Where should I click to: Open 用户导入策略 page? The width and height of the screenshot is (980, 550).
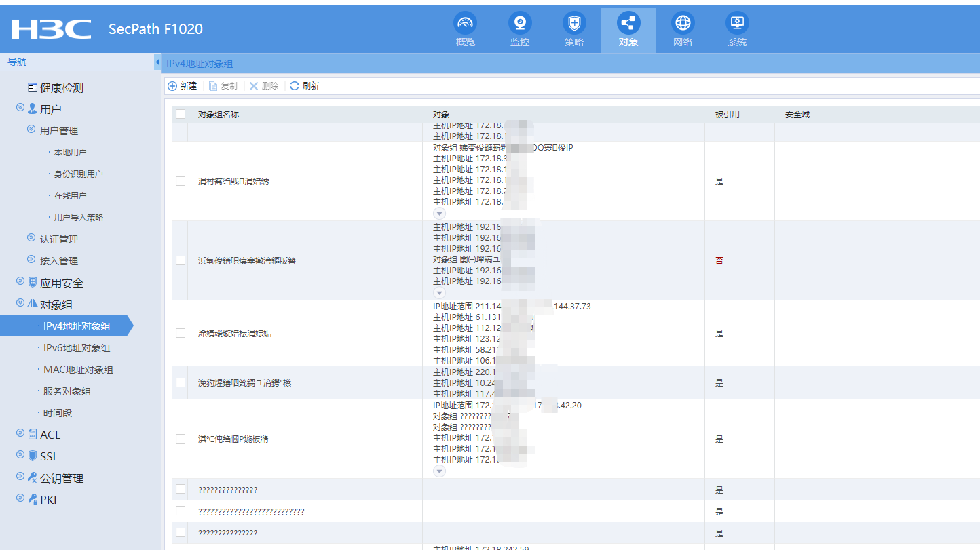(79, 218)
